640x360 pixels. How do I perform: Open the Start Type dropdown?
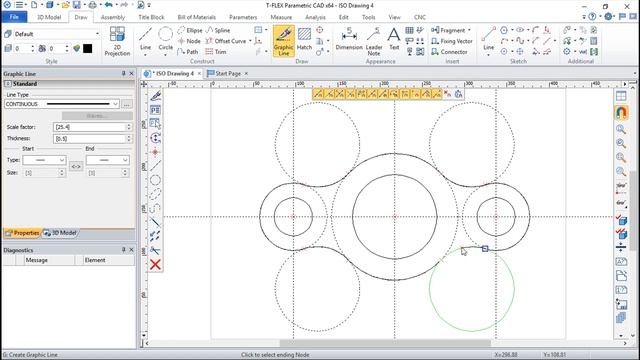[44, 160]
